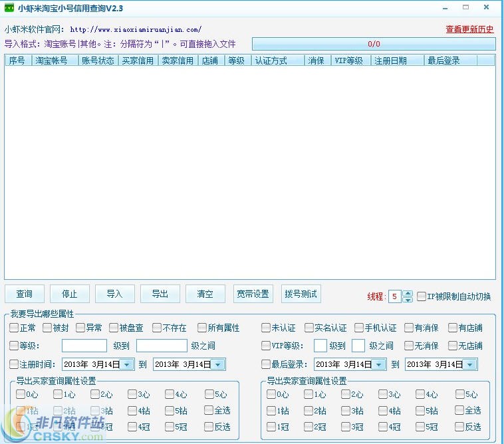This screenshot has height=444, width=504.
Task: Check the 所有属性 checkbox
Action: [202, 328]
